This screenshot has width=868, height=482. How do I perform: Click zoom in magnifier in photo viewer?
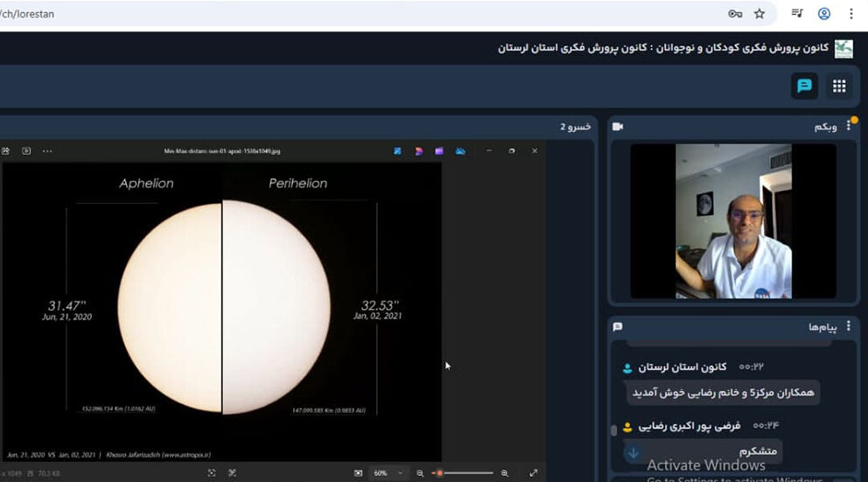504,473
